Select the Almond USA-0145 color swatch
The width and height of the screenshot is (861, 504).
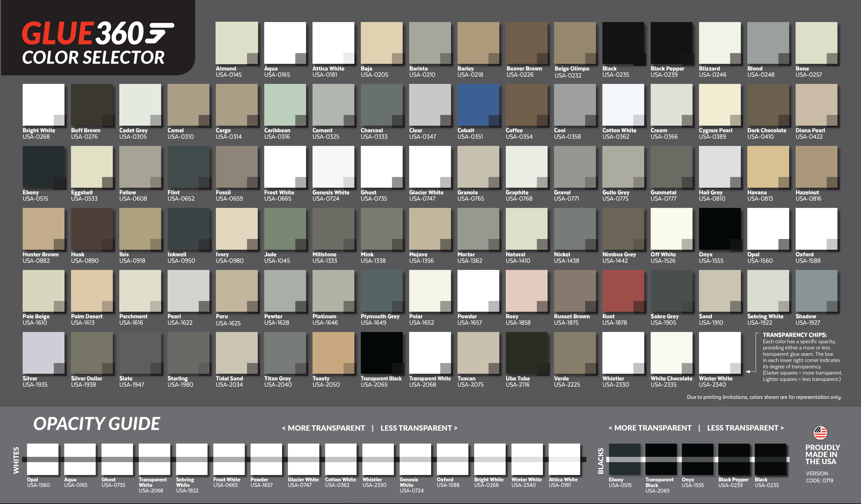[x=237, y=43]
